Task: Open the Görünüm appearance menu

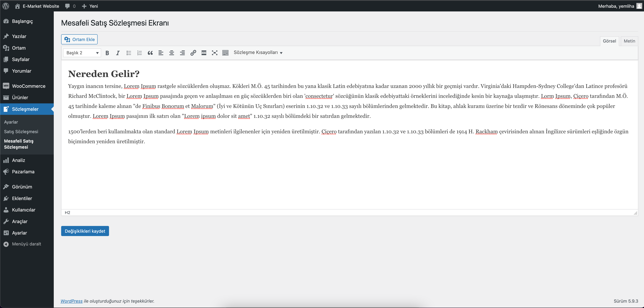Action: click(x=27, y=187)
